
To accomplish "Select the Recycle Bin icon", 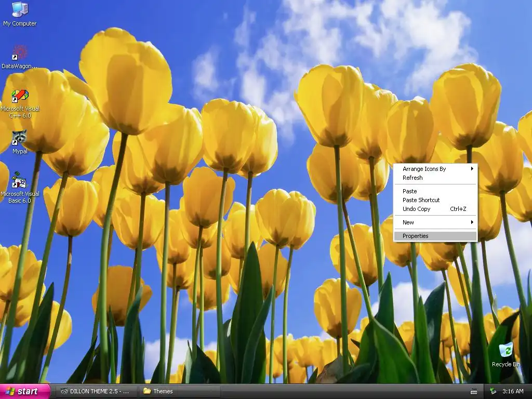I will [506, 354].
